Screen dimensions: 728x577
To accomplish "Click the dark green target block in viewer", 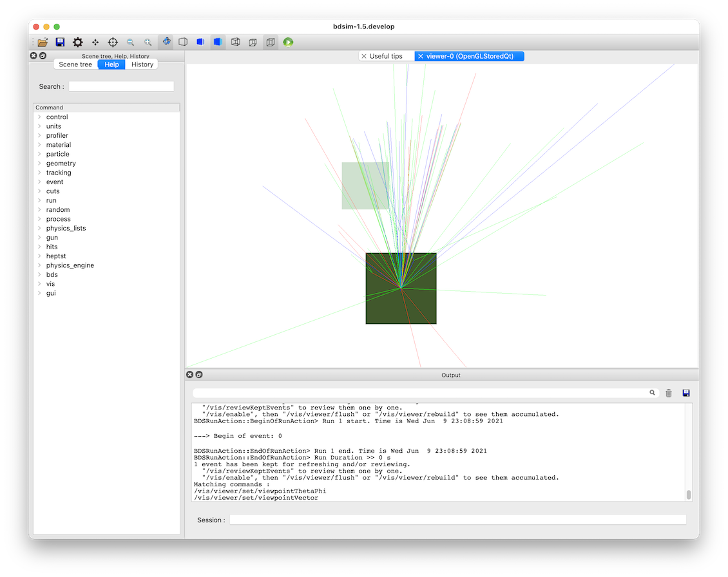I will pos(401,288).
